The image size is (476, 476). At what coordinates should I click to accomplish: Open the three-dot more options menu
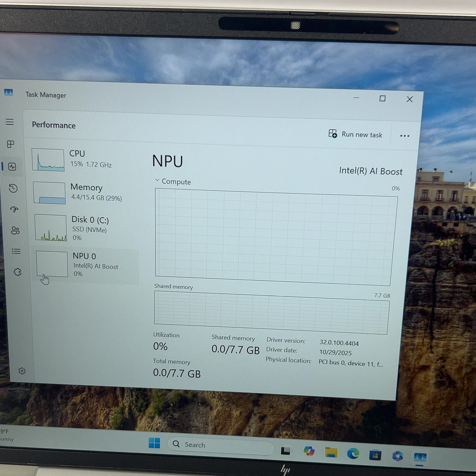click(405, 136)
